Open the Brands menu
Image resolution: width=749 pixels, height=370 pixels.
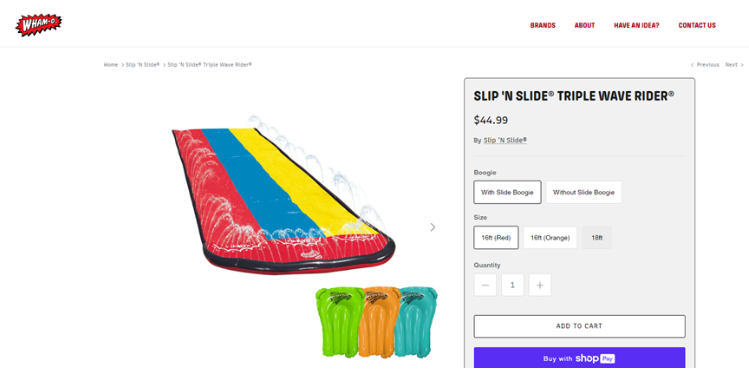point(543,25)
